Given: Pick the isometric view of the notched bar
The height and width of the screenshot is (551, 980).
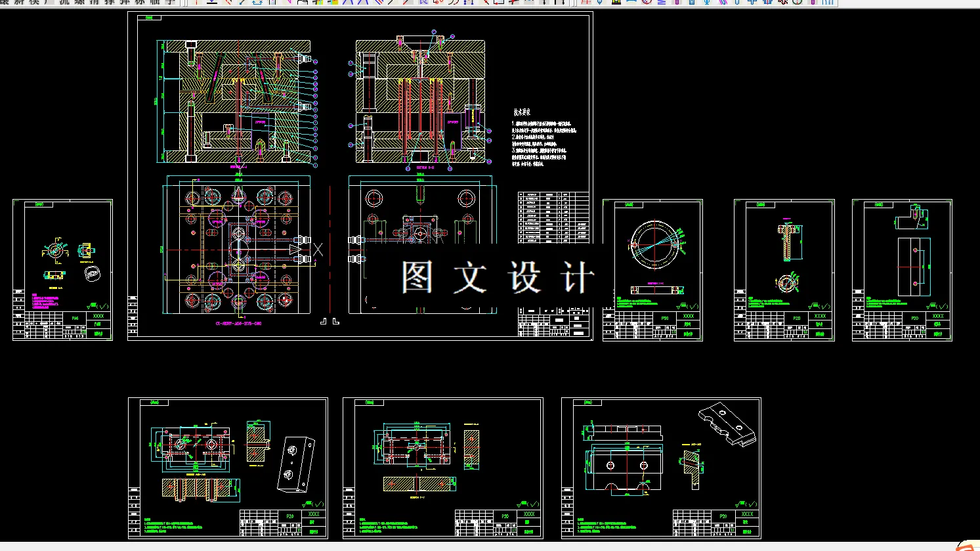Looking at the screenshot, I should (727, 426).
